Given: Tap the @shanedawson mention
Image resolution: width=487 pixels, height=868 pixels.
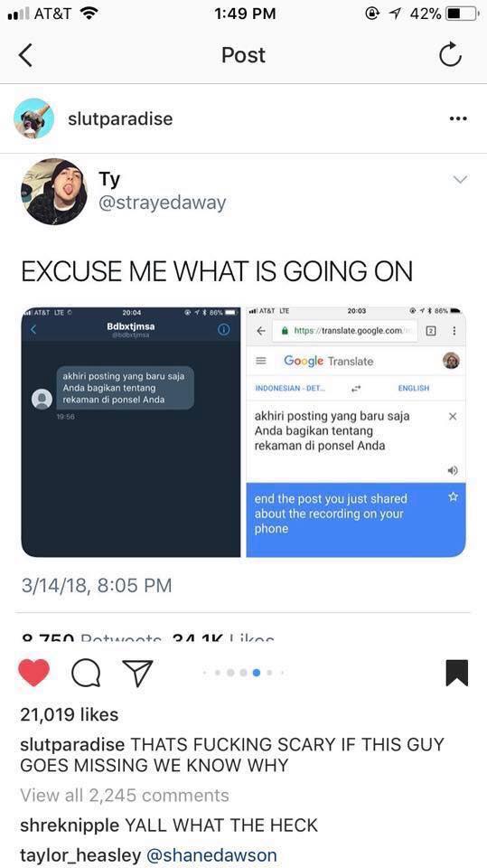Looking at the screenshot, I should point(211,855).
